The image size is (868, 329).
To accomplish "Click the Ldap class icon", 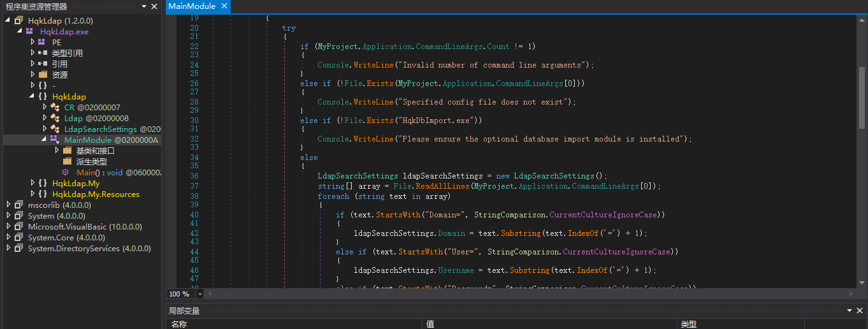I will (x=55, y=118).
